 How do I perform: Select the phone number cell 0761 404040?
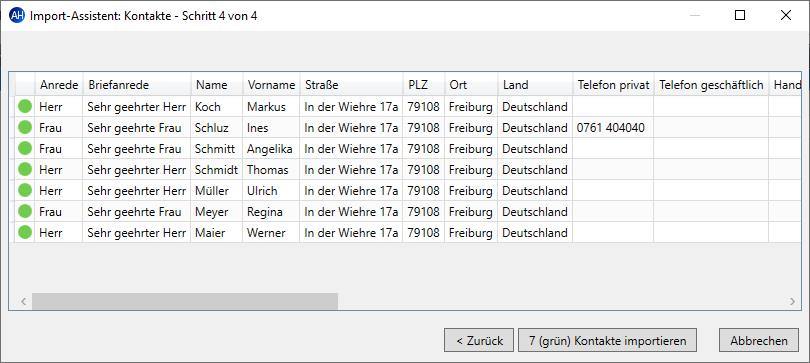pos(613,128)
